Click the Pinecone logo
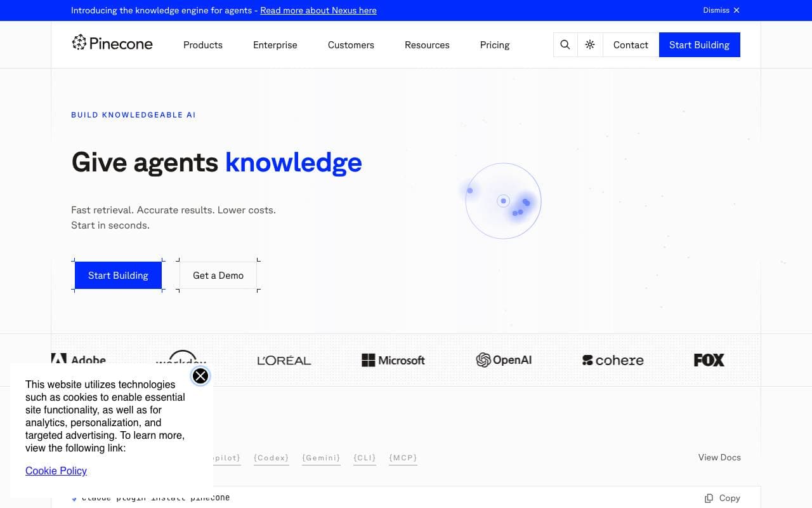The image size is (812, 508). pyautogui.click(x=112, y=43)
